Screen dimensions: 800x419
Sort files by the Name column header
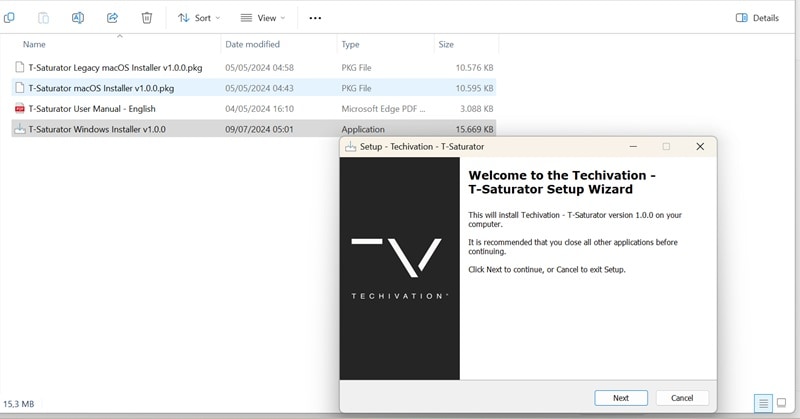pos(34,44)
